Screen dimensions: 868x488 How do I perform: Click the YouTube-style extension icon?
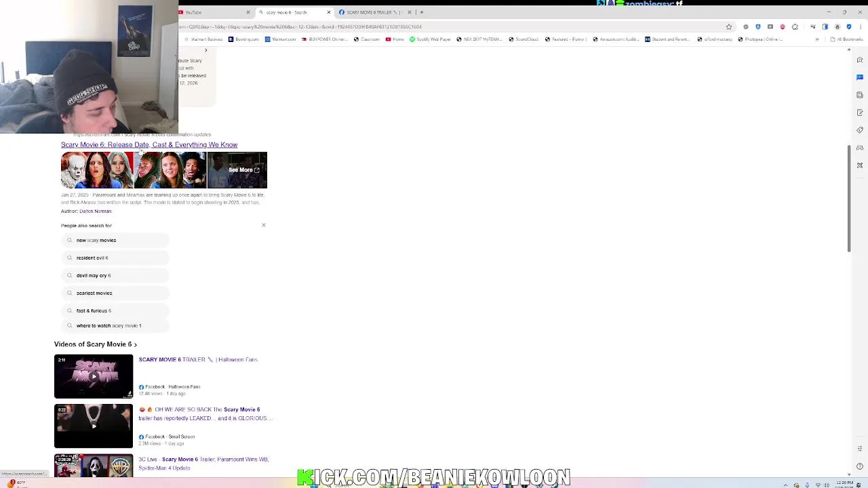770,27
